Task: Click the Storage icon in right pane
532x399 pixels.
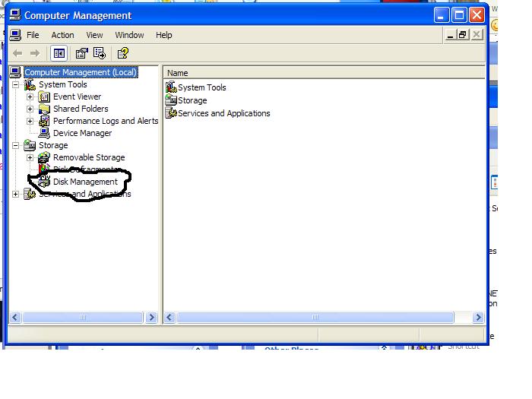Action: [171, 100]
